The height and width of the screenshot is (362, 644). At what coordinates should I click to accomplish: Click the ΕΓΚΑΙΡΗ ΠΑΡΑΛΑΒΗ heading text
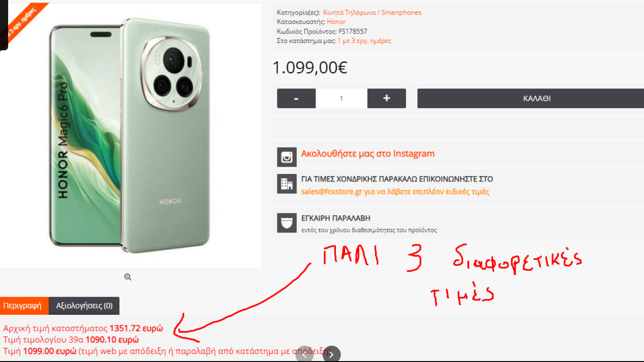pyautogui.click(x=336, y=218)
